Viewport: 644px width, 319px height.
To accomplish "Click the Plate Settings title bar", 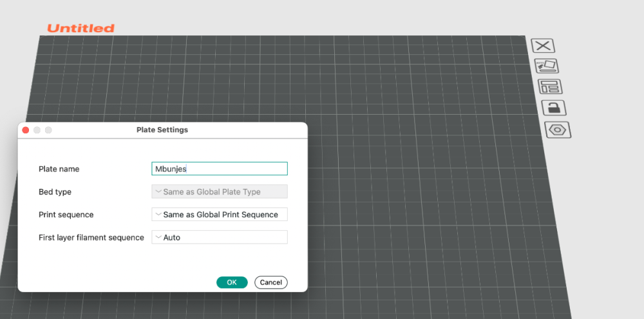I will pos(162,130).
